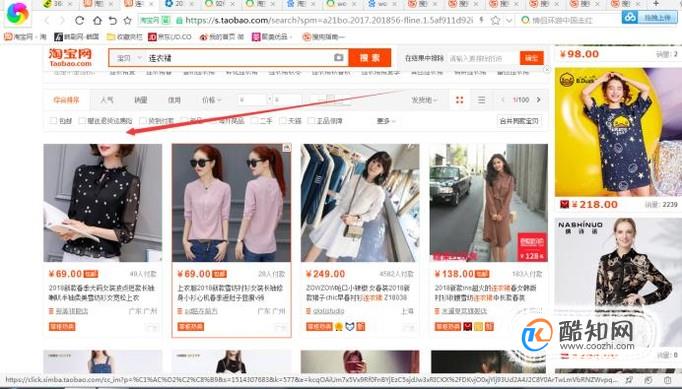682x389 pixels.
Task: Open the yellow duck dress ad thumbnail
Action: click(618, 132)
